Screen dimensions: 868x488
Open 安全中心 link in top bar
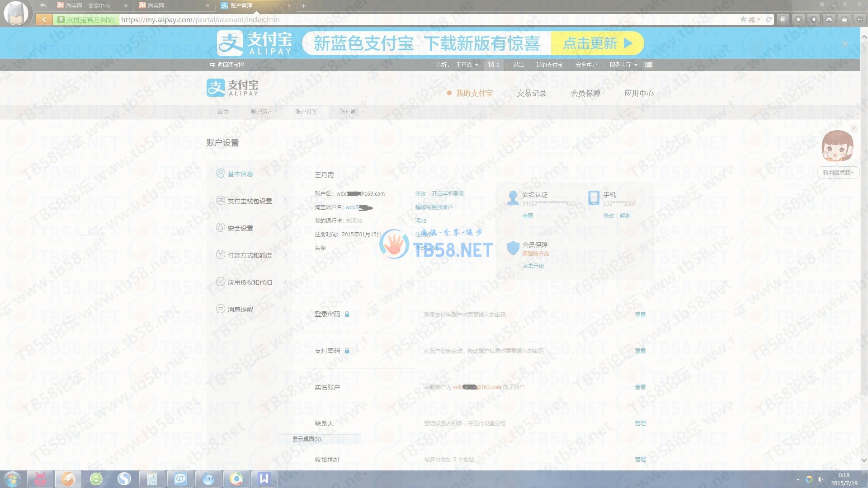[586, 65]
